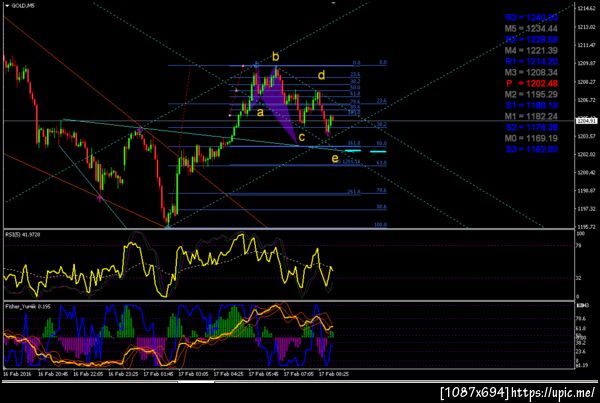Click the '17 Feb 05:45' time label
Screen dimensions: 600x403
point(264,374)
